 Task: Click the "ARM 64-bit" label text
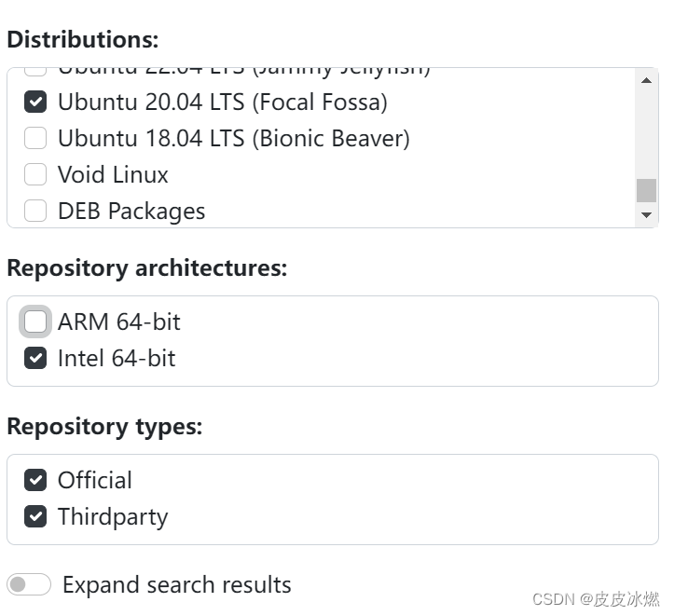pos(119,322)
